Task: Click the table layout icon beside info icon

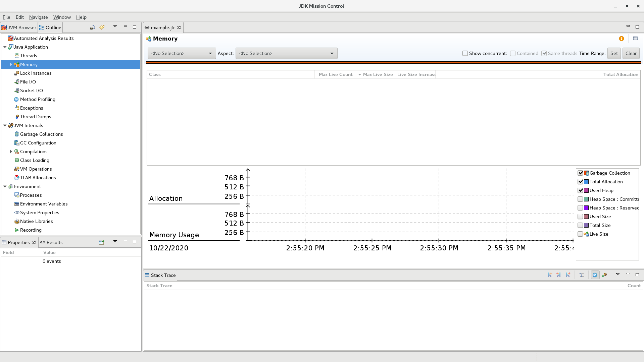Action: (x=635, y=39)
